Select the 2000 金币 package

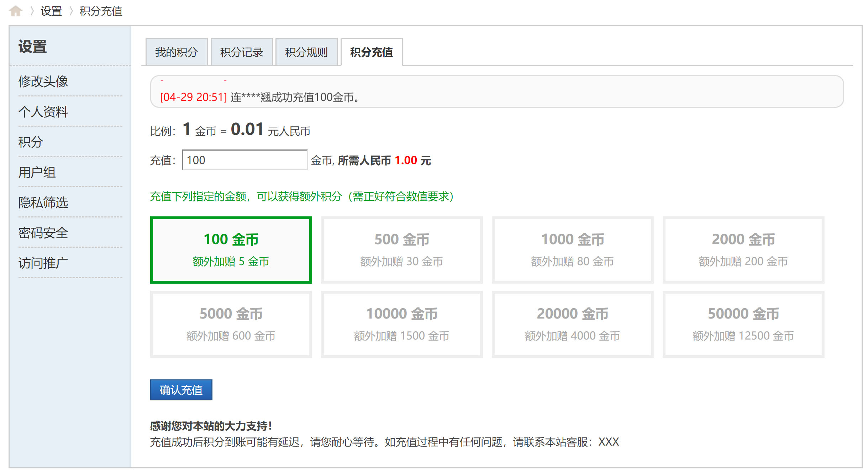[x=743, y=250]
